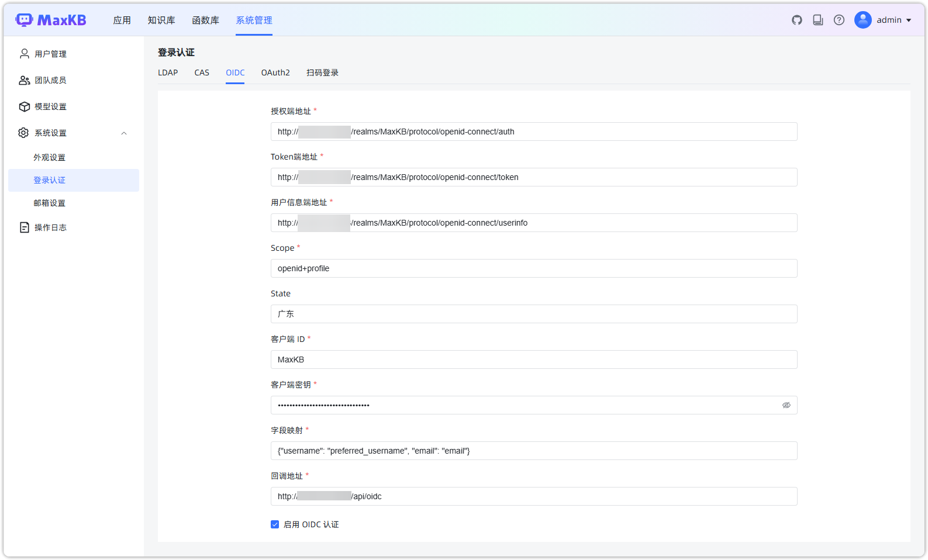The image size is (928, 560).
Task: Collapse the 系统设置 sidebar group
Action: tap(124, 133)
